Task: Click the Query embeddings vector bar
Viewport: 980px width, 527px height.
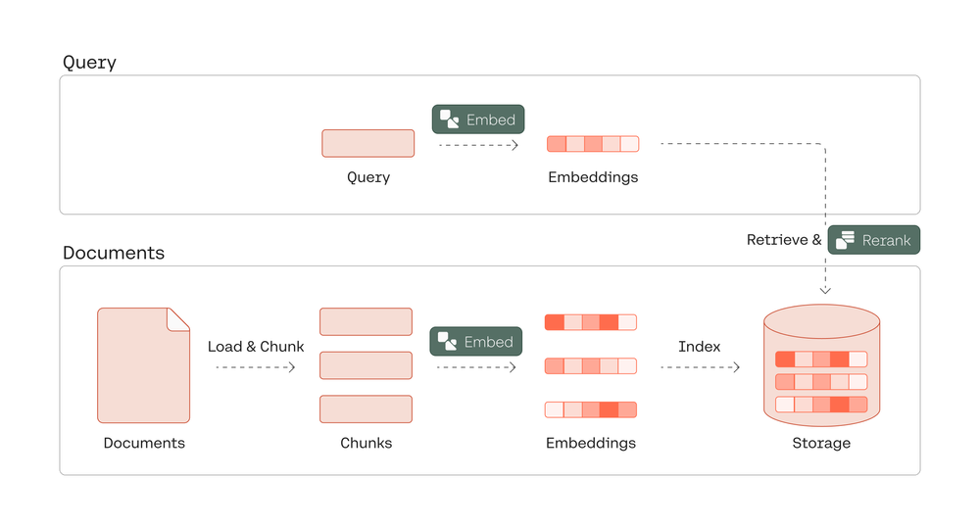Action: pyautogui.click(x=593, y=144)
